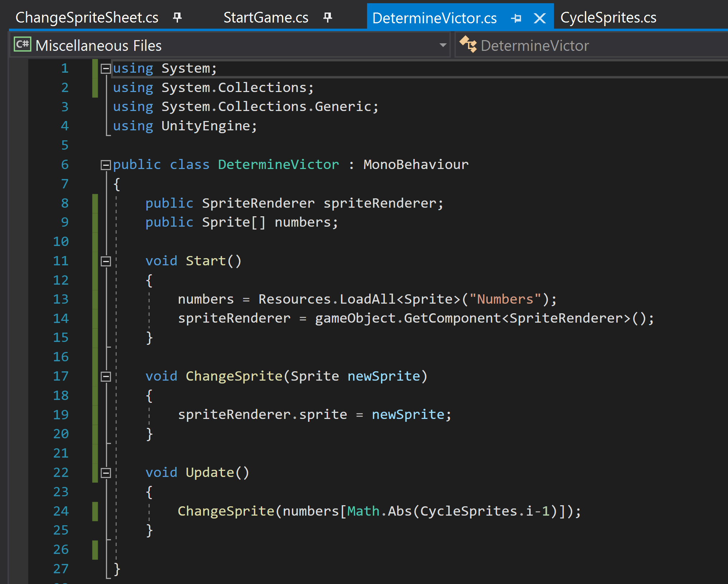Click the "Numbers" string literal in code
728x584 pixels.
coord(505,299)
